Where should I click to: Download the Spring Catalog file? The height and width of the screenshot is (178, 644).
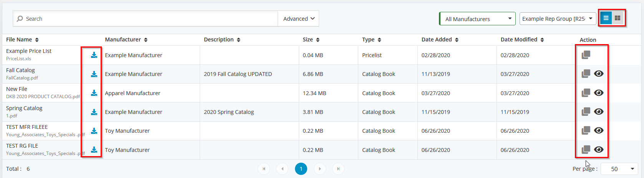point(94,112)
